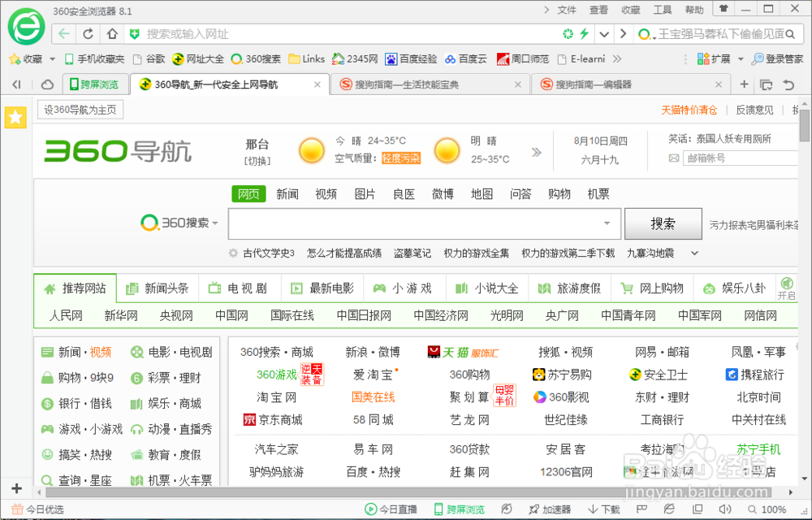This screenshot has height=520, width=812.
Task: Open the 扩展 extensions grid icon
Action: tap(702, 59)
